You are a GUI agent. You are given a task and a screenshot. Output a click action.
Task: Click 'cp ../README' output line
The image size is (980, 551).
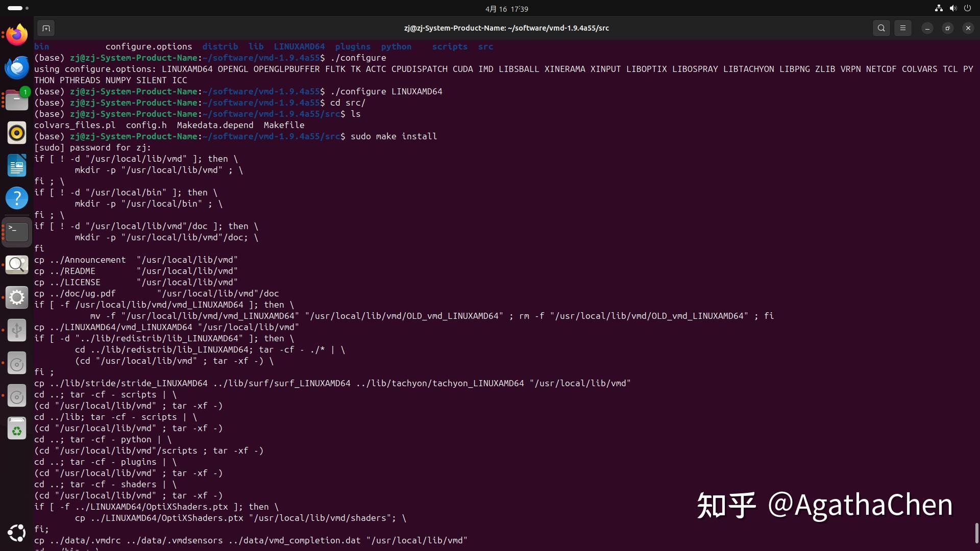[x=136, y=271]
